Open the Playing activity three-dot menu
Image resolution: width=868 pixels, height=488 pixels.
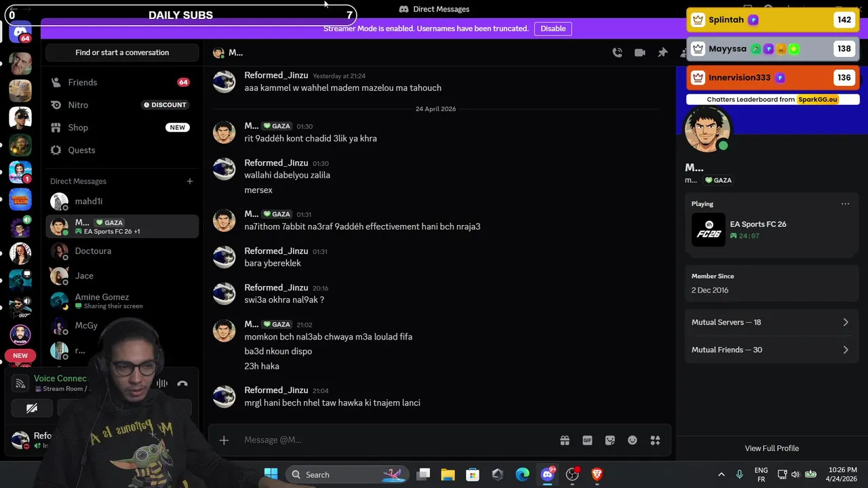(845, 203)
